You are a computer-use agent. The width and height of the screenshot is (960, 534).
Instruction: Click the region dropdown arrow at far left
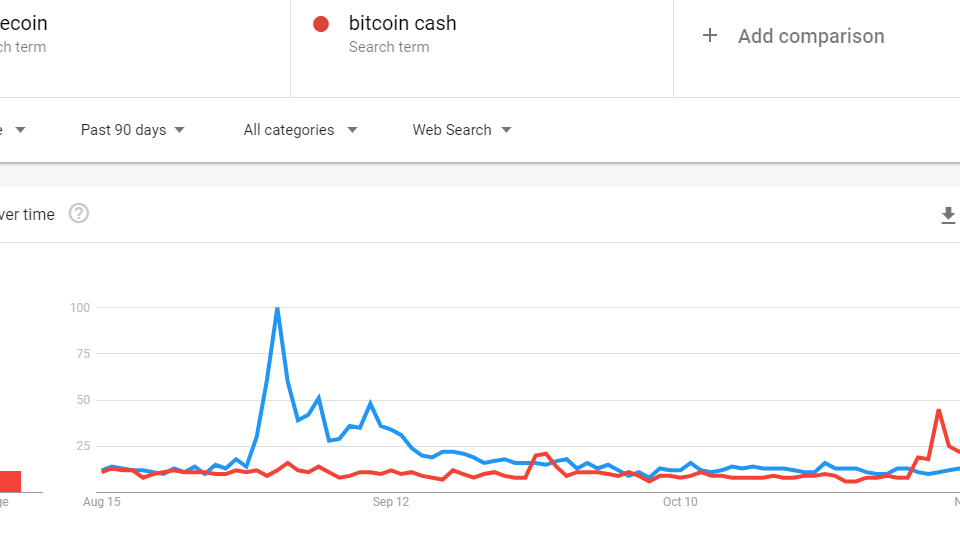click(x=20, y=130)
